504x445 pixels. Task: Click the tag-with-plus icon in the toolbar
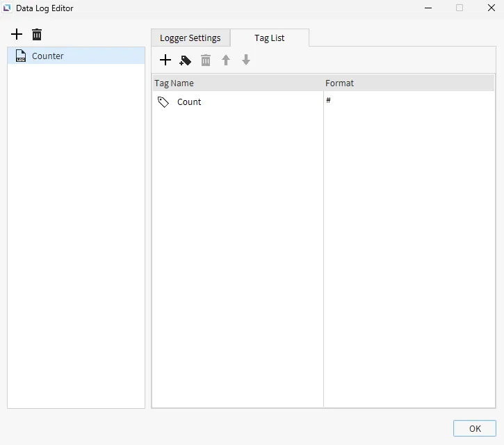[x=185, y=60]
